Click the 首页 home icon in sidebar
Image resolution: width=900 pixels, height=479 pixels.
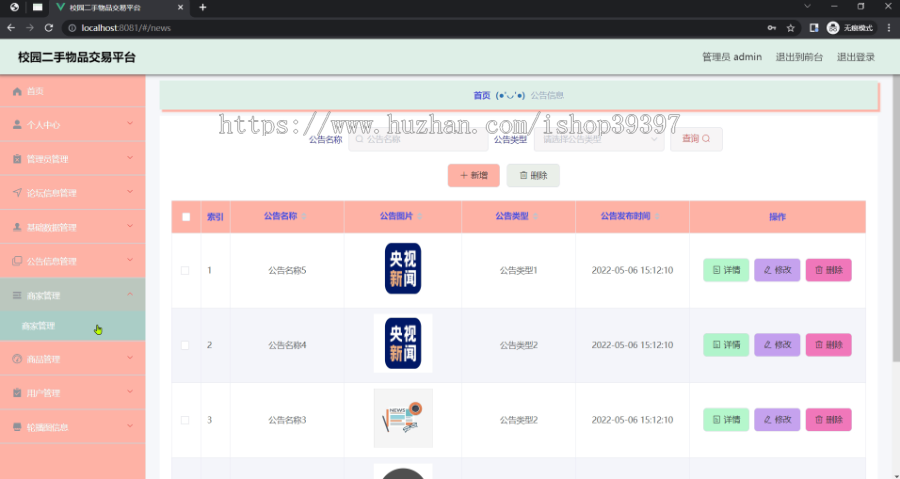tap(17, 91)
